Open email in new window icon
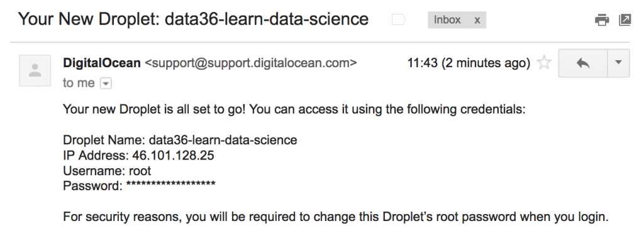Screen dimensions: 644x226 (625, 19)
